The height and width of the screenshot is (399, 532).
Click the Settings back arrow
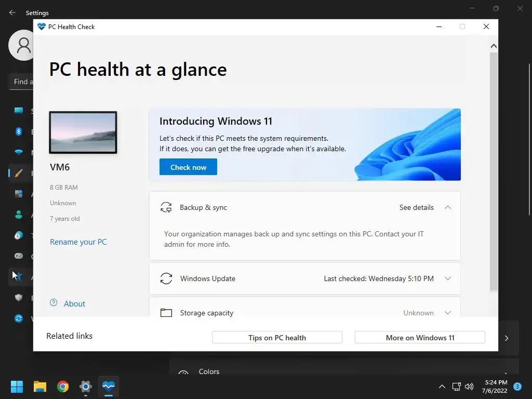[x=12, y=12]
